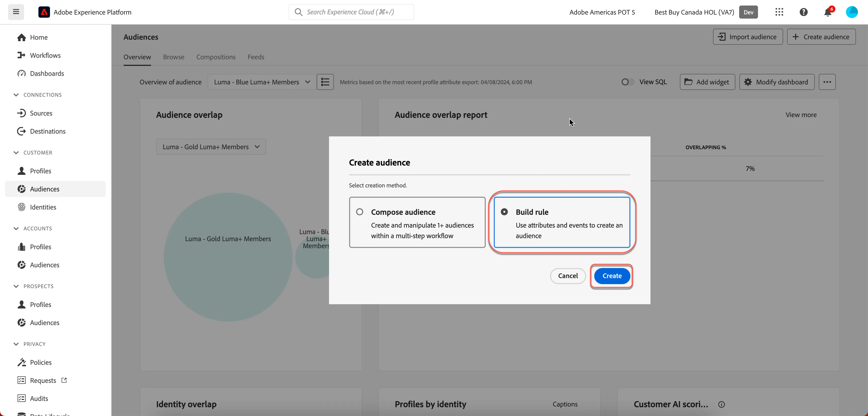
Task: Select the Build rule radio option
Action: [x=504, y=212]
